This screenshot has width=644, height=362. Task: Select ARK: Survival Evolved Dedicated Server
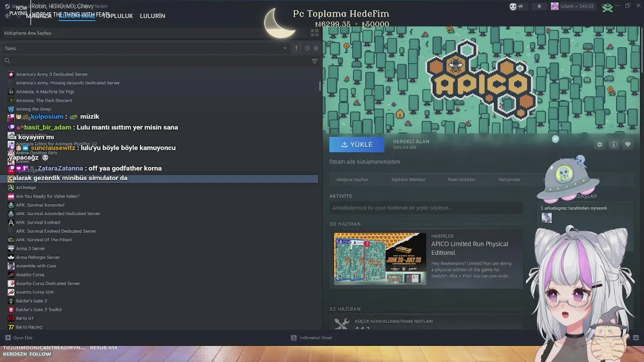click(x=56, y=231)
